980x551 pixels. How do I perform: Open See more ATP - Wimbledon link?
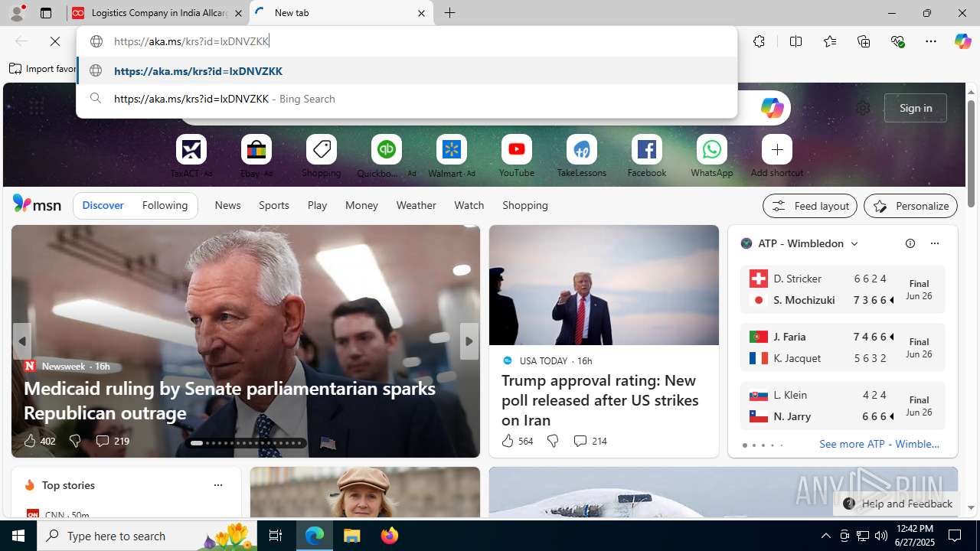click(879, 444)
